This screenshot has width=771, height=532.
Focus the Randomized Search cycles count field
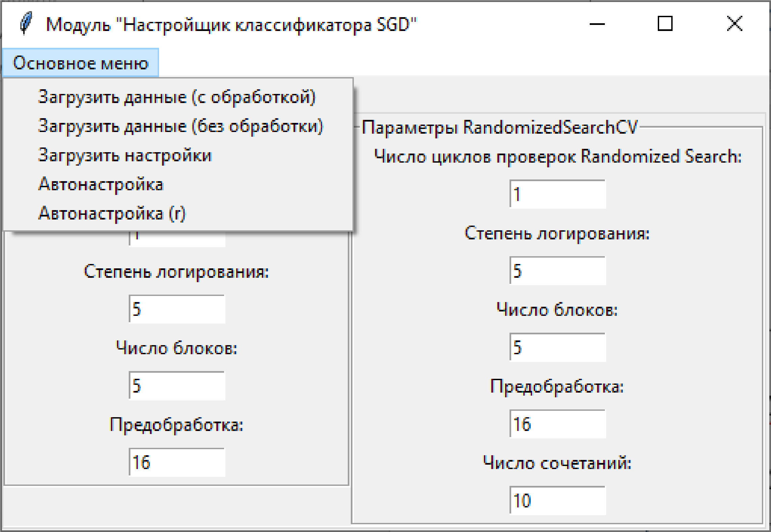pyautogui.click(x=557, y=194)
